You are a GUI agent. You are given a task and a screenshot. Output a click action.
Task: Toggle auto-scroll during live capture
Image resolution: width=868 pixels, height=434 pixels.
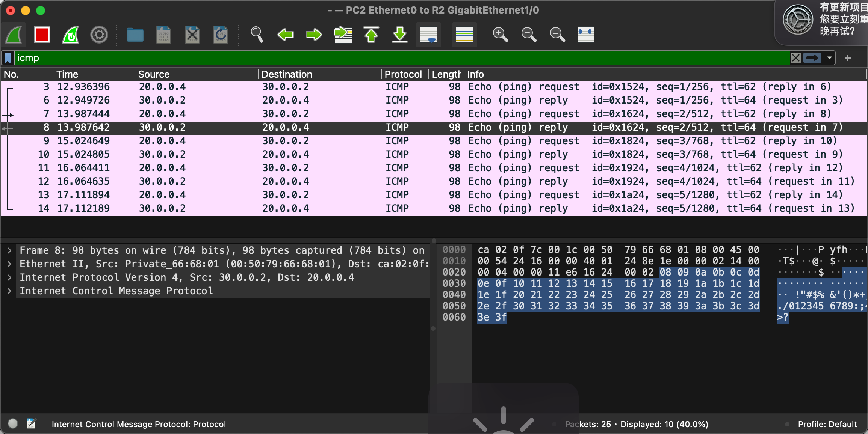tap(428, 35)
